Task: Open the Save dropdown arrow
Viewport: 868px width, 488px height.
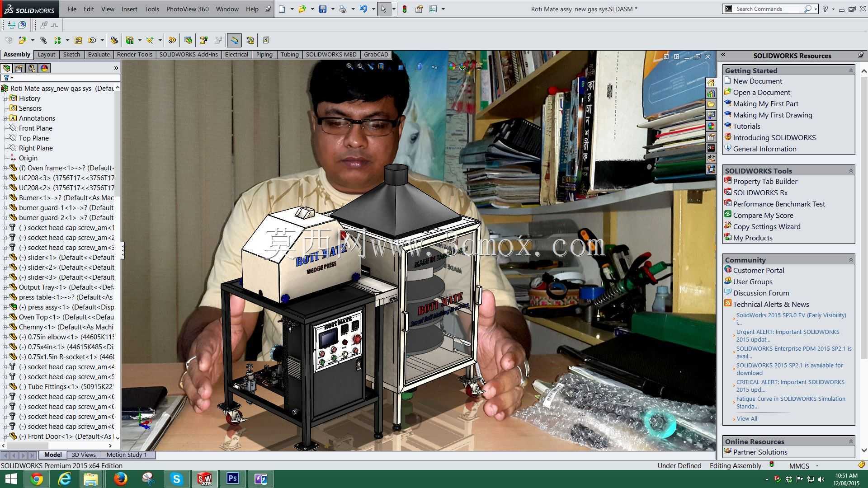Action: (333, 9)
